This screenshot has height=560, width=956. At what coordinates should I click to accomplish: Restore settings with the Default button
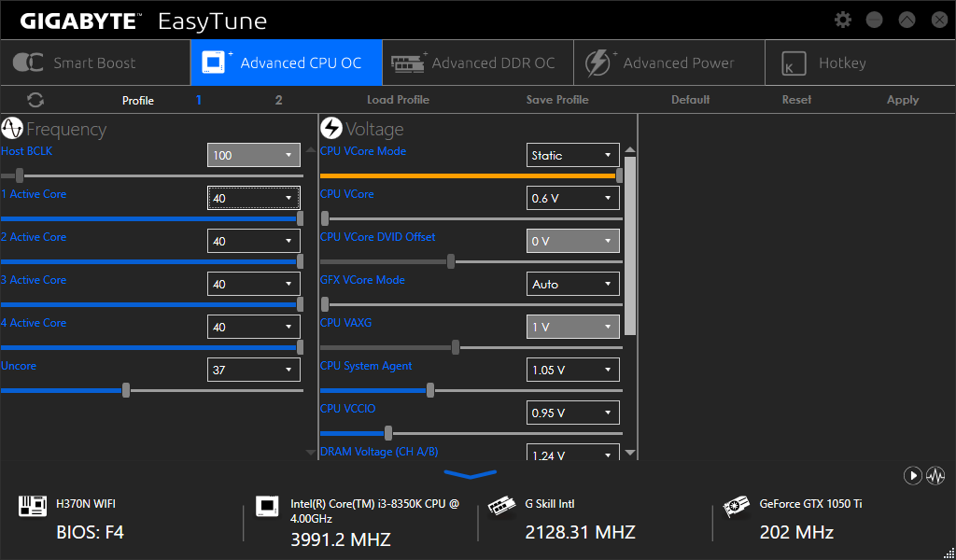tap(691, 100)
